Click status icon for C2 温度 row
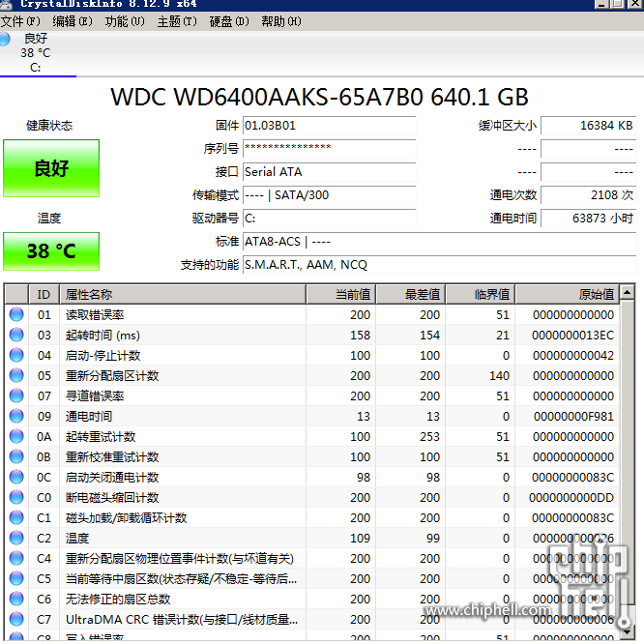 16,538
